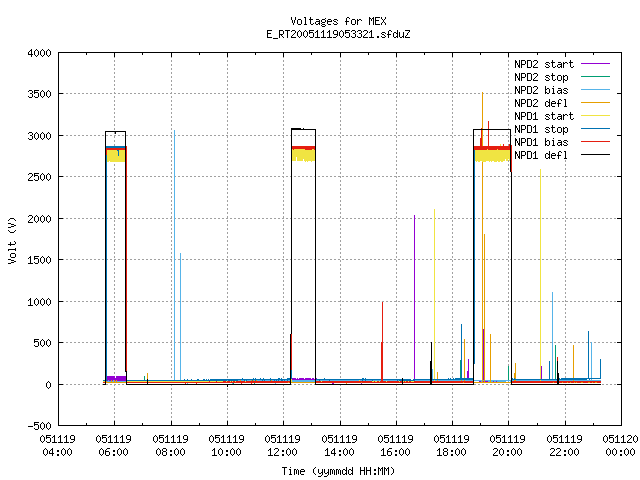The width and height of the screenshot is (640, 480).
Task: Click the 20:00 x-axis time label
Action: click(x=507, y=452)
